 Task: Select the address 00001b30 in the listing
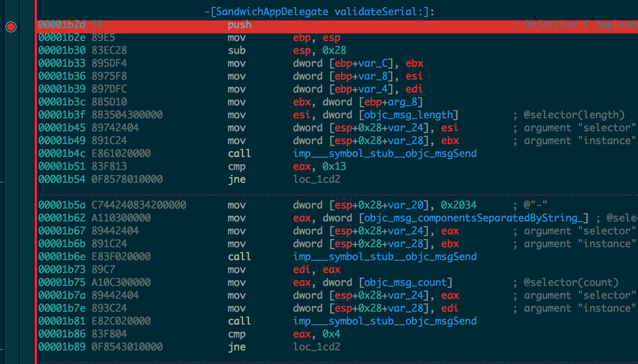(62, 51)
